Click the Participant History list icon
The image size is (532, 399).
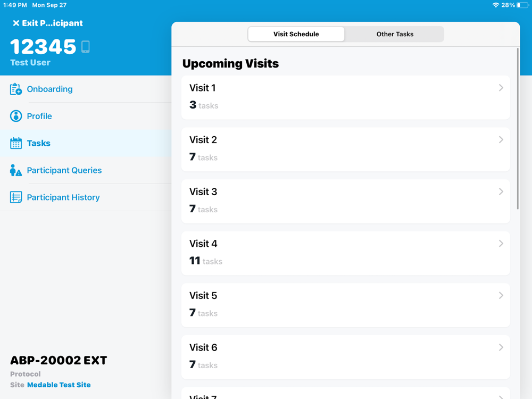point(16,197)
